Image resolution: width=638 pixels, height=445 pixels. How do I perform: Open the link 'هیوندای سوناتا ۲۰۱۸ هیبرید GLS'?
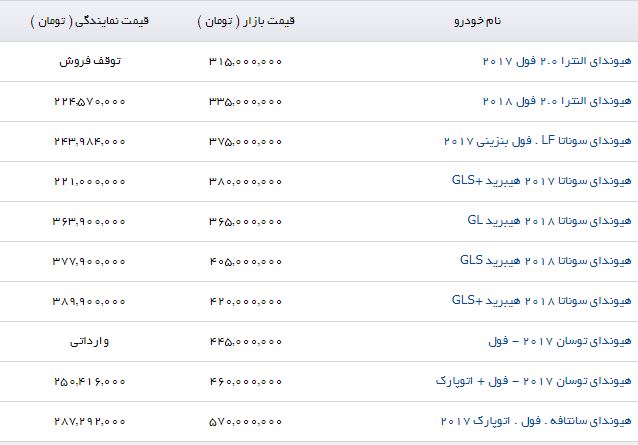pyautogui.click(x=546, y=261)
